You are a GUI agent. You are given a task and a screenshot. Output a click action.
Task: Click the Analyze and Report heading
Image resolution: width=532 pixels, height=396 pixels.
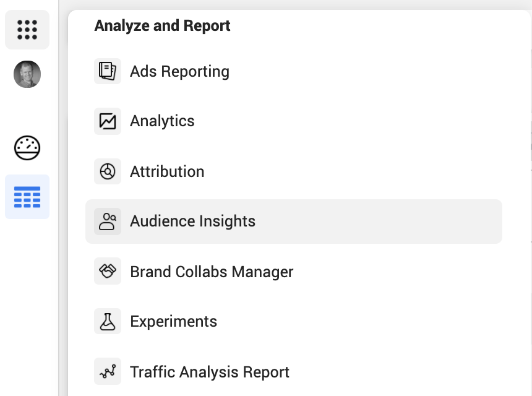coord(162,26)
